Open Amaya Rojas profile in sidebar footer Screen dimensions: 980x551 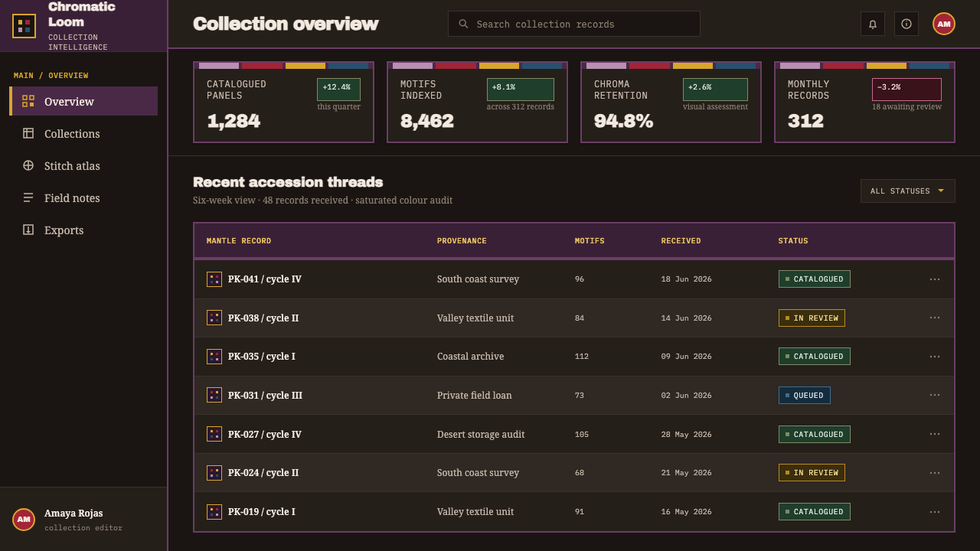point(83,520)
